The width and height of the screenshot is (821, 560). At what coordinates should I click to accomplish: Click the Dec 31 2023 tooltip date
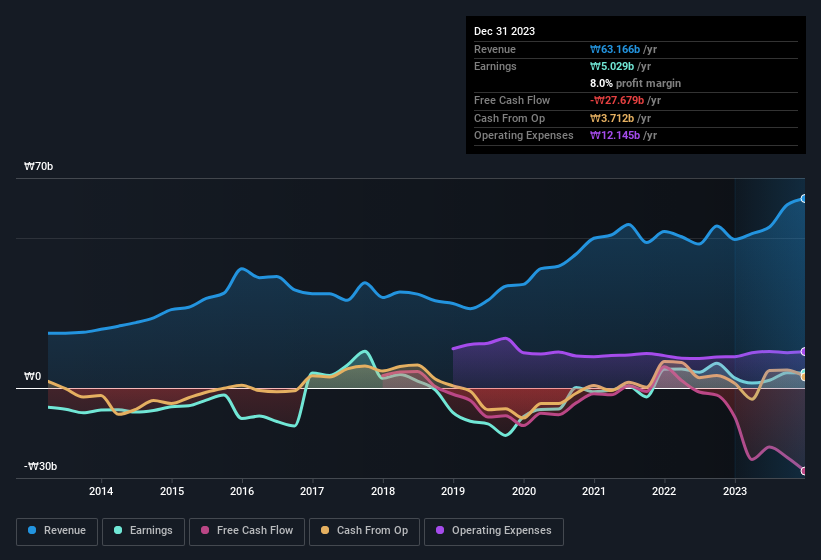[504, 31]
